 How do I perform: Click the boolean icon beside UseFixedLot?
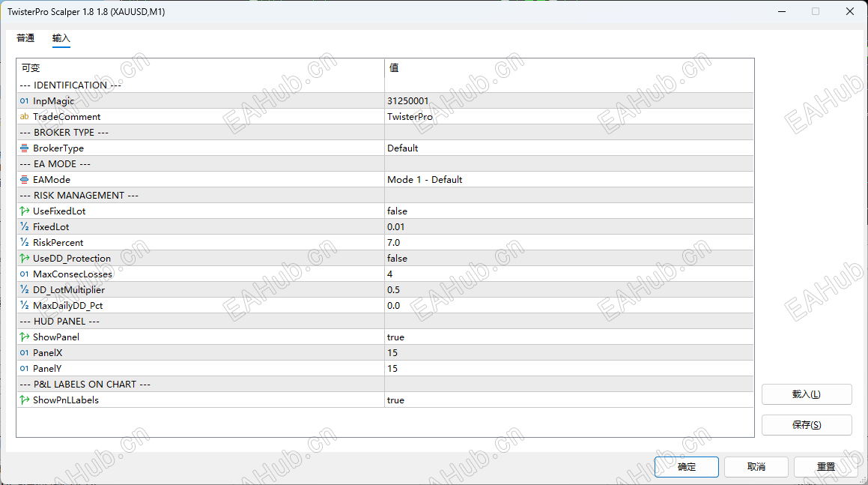point(25,211)
